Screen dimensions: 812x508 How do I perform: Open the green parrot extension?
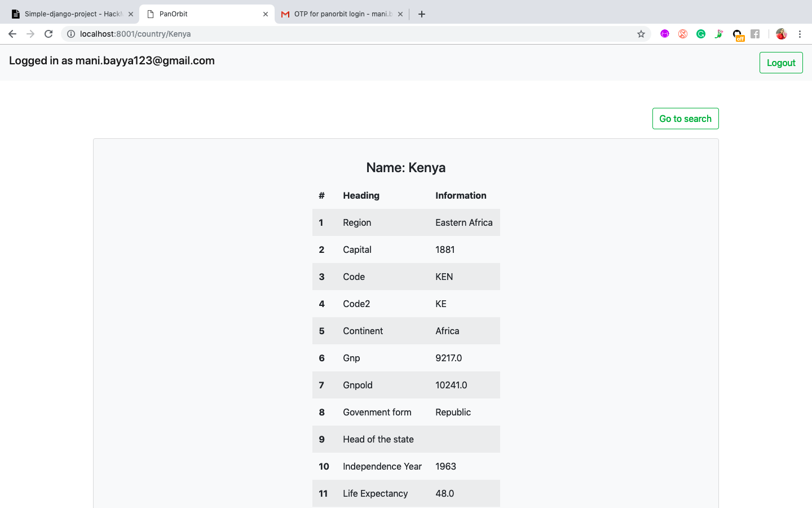[x=719, y=34]
